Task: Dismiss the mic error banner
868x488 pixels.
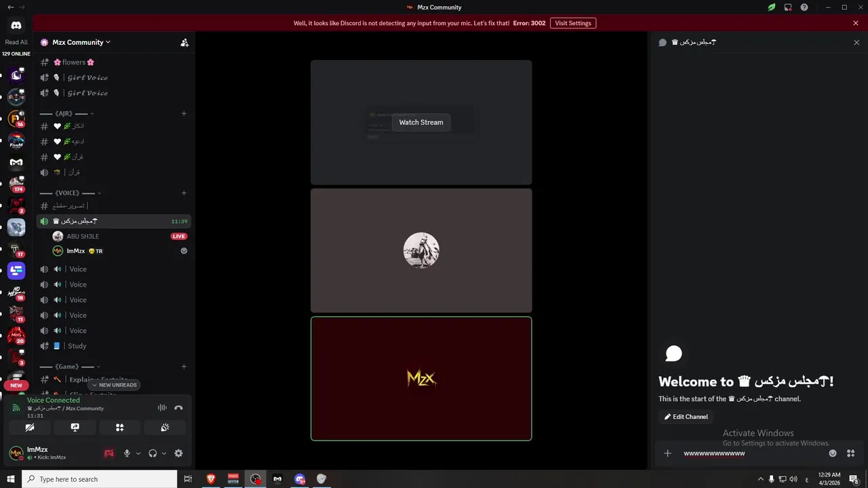Action: click(x=856, y=23)
